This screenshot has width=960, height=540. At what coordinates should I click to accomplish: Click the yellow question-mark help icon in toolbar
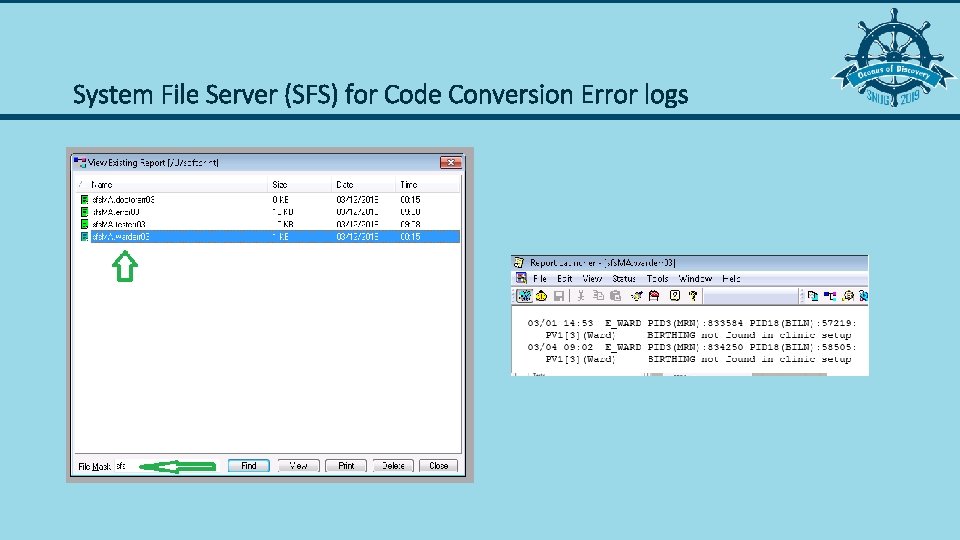pyautogui.click(x=692, y=296)
